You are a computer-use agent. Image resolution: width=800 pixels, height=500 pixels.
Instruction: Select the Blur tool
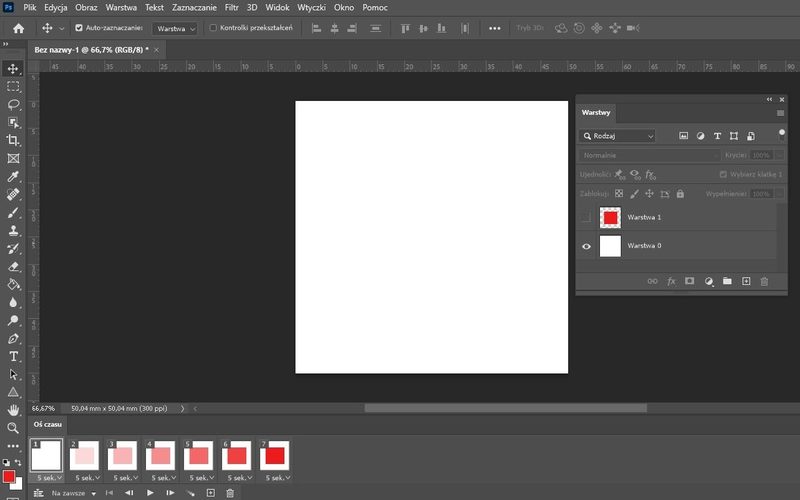13,303
